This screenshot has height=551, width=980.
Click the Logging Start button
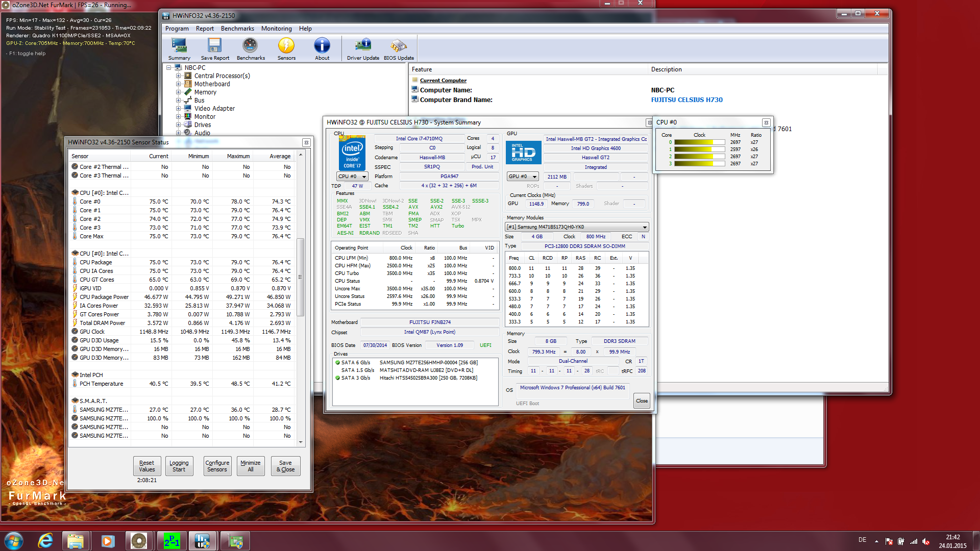[x=179, y=466]
